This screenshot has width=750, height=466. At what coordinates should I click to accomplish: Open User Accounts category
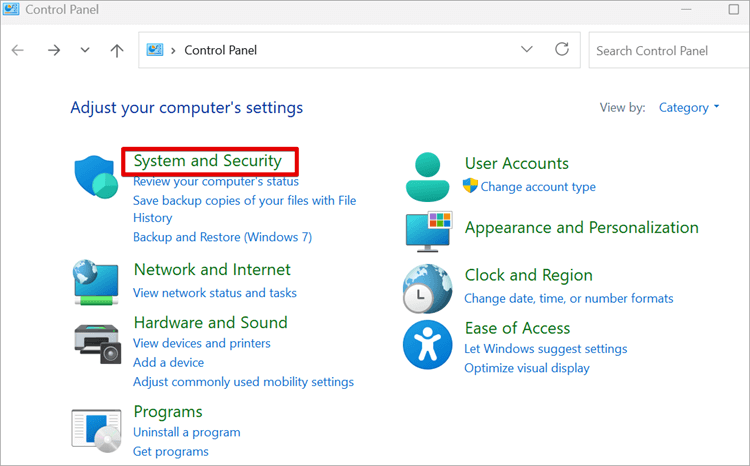tap(517, 164)
